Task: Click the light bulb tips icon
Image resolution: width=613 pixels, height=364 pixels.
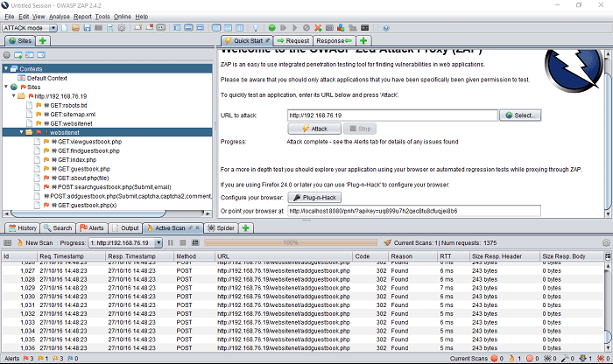Action: [x=256, y=28]
